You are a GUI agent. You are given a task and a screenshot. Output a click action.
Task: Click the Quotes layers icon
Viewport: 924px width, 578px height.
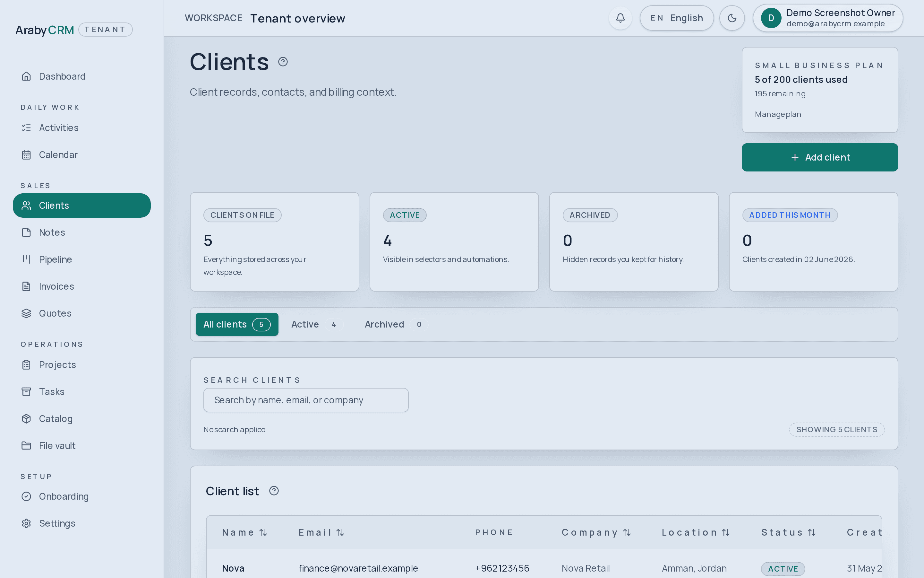click(26, 313)
